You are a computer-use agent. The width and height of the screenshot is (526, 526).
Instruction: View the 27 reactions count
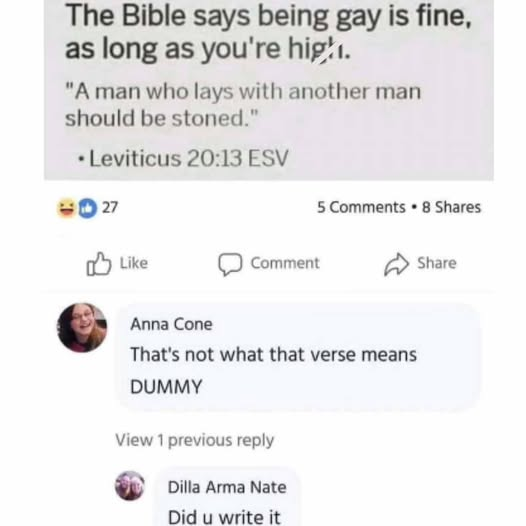110,207
